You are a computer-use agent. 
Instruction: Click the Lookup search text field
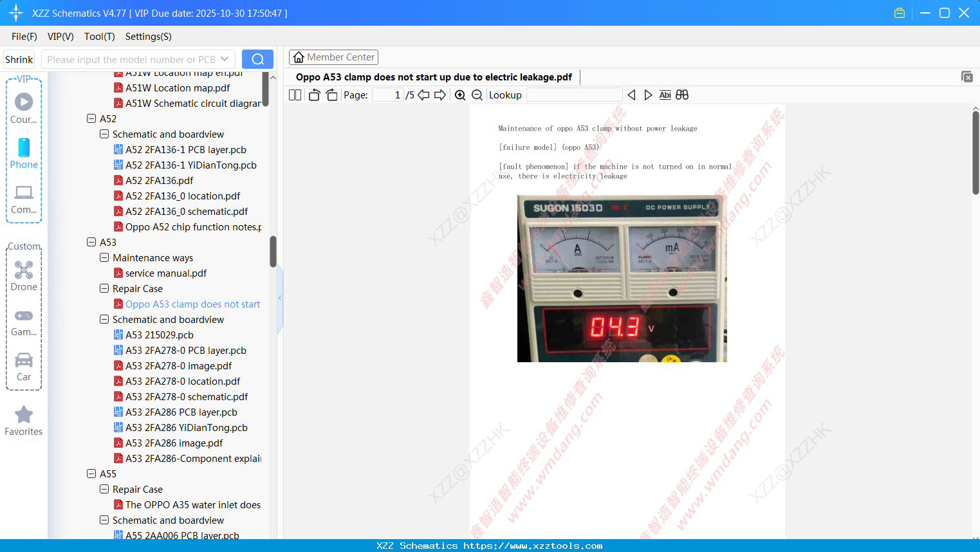click(575, 95)
